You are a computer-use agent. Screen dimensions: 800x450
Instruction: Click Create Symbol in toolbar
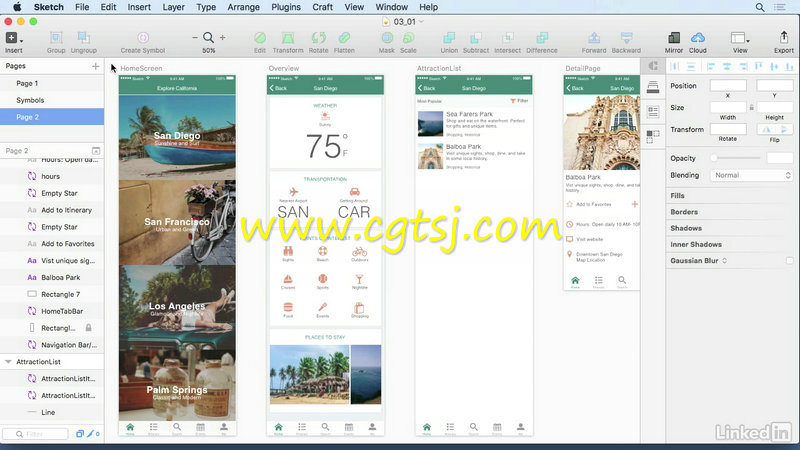point(143,38)
